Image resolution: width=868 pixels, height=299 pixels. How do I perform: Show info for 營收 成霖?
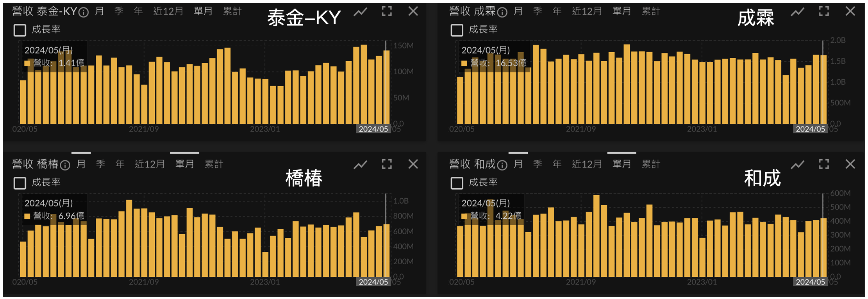click(x=502, y=12)
